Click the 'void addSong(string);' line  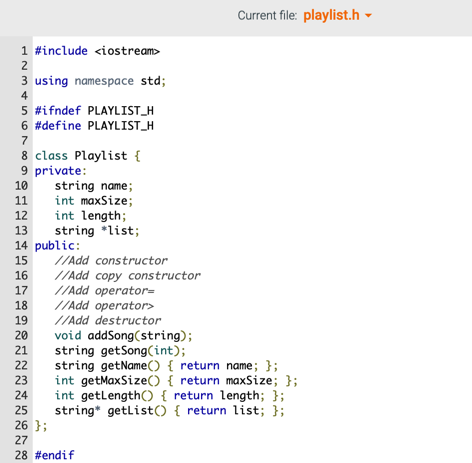pos(123,335)
